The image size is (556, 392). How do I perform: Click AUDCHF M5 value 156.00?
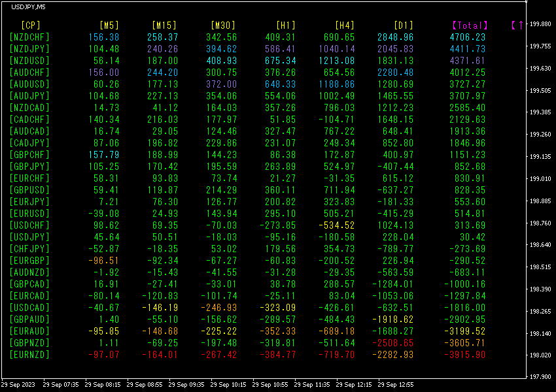[104, 73]
